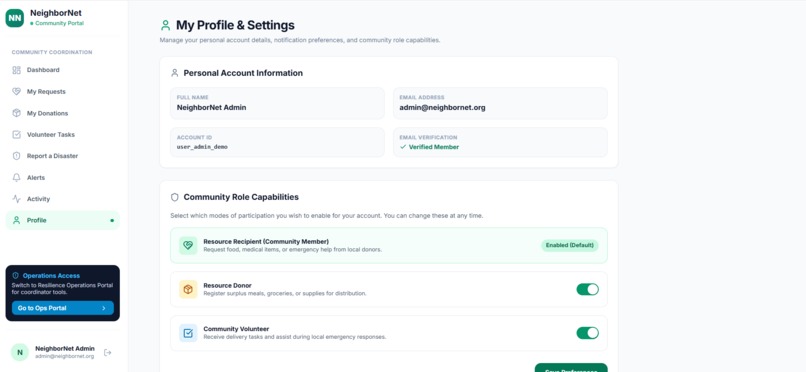The width and height of the screenshot is (806, 372).
Task: Click the Operations Access heading
Action: (51, 275)
